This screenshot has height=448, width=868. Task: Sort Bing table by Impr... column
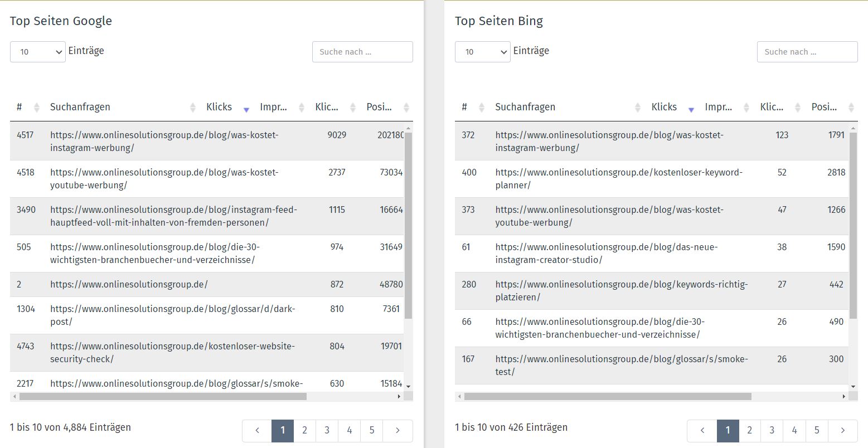pyautogui.click(x=725, y=107)
